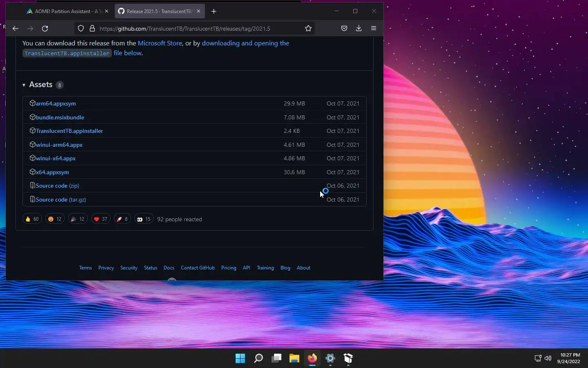Click the 92 people reacted text
Screen dimensions: 588x368
point(180,219)
